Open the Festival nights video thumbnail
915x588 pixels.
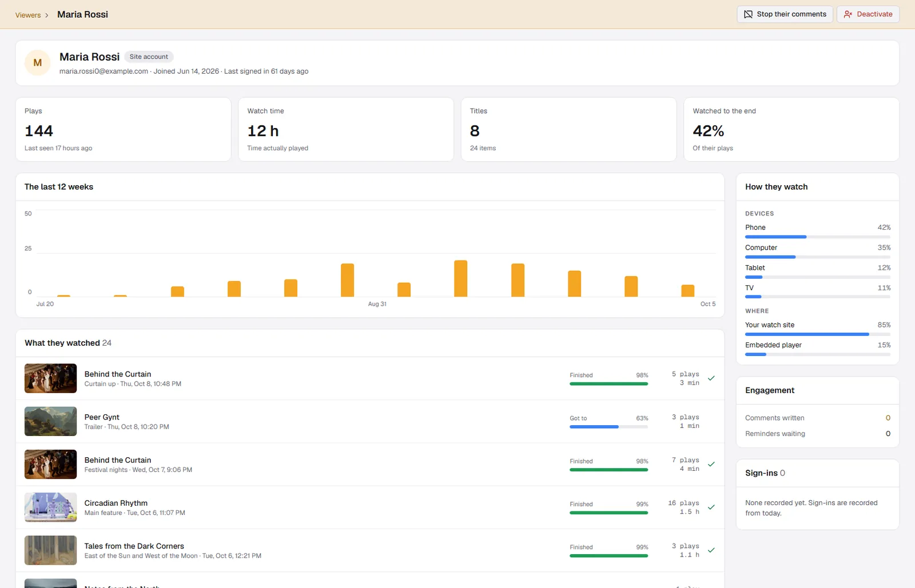(x=50, y=464)
